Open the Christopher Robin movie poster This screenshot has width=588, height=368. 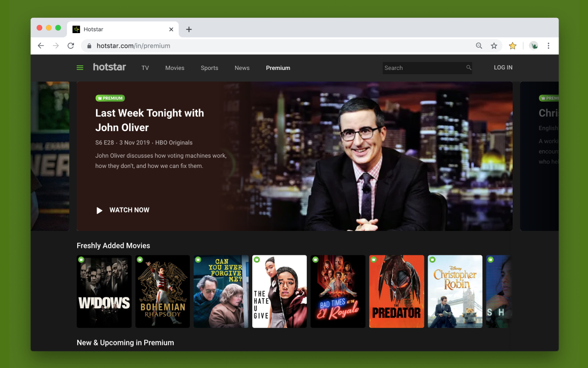pos(455,292)
